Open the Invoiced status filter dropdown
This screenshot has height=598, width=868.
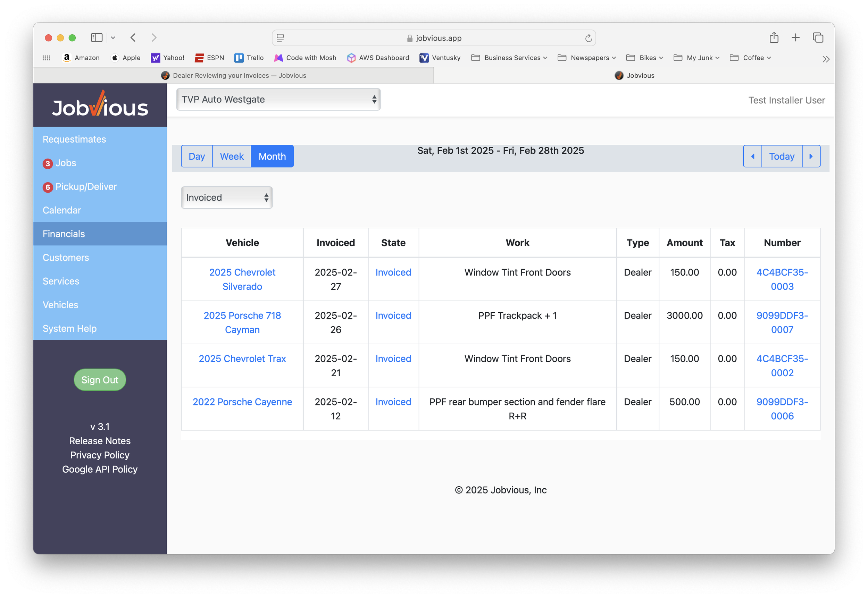point(227,197)
